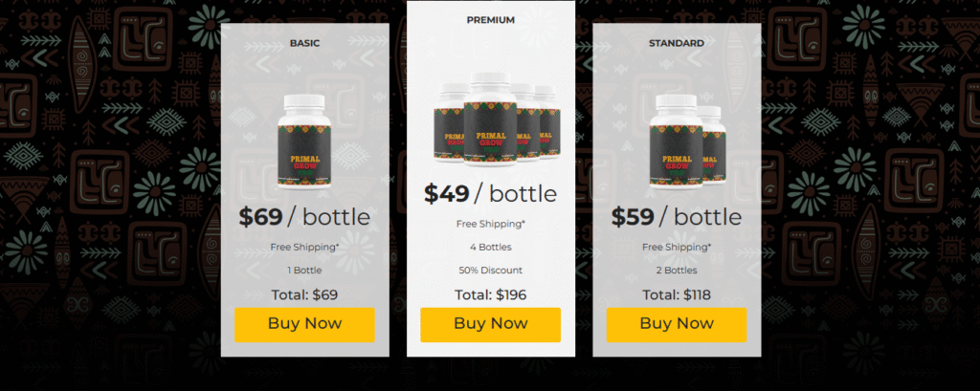Select the four-bottle Premium product image

(x=491, y=119)
